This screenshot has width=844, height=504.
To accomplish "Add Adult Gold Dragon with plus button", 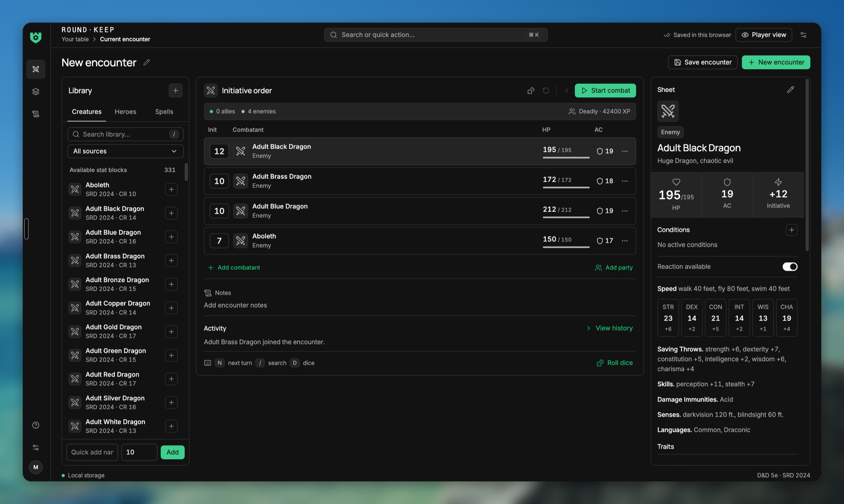I will click(171, 331).
